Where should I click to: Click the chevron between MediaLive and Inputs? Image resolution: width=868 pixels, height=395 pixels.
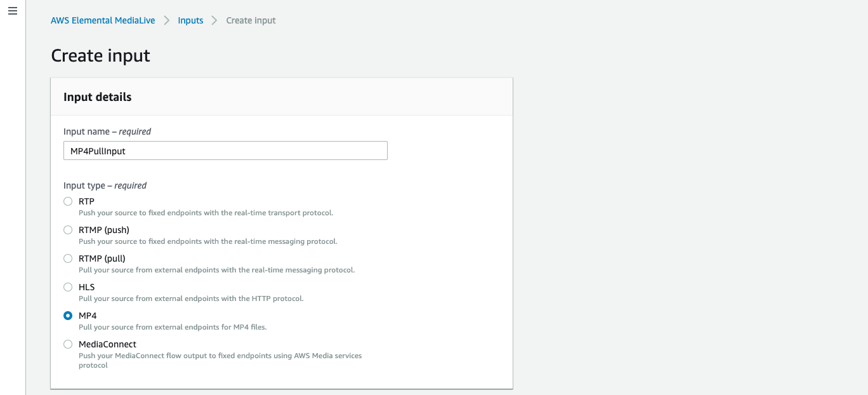click(166, 20)
